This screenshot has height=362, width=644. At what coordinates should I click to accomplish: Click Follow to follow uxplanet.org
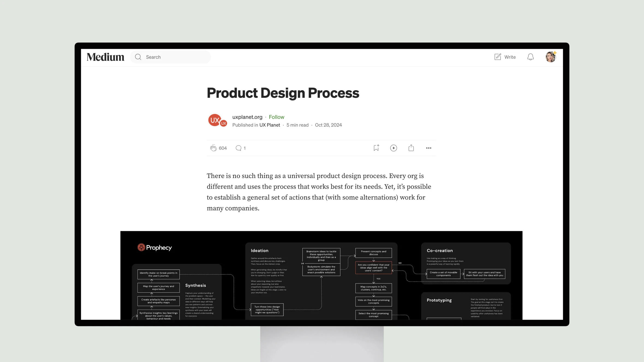pyautogui.click(x=276, y=117)
